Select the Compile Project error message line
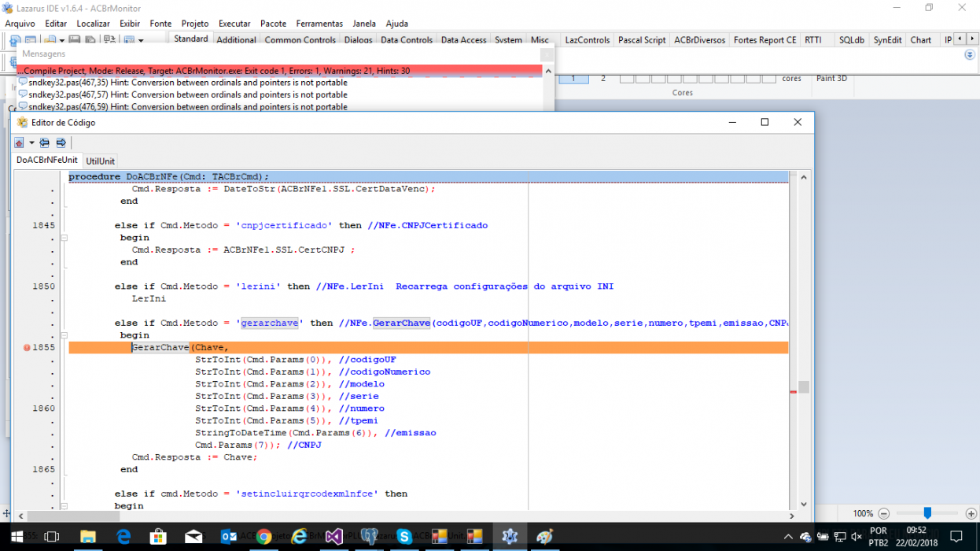This screenshot has width=980, height=551. pyautogui.click(x=279, y=70)
